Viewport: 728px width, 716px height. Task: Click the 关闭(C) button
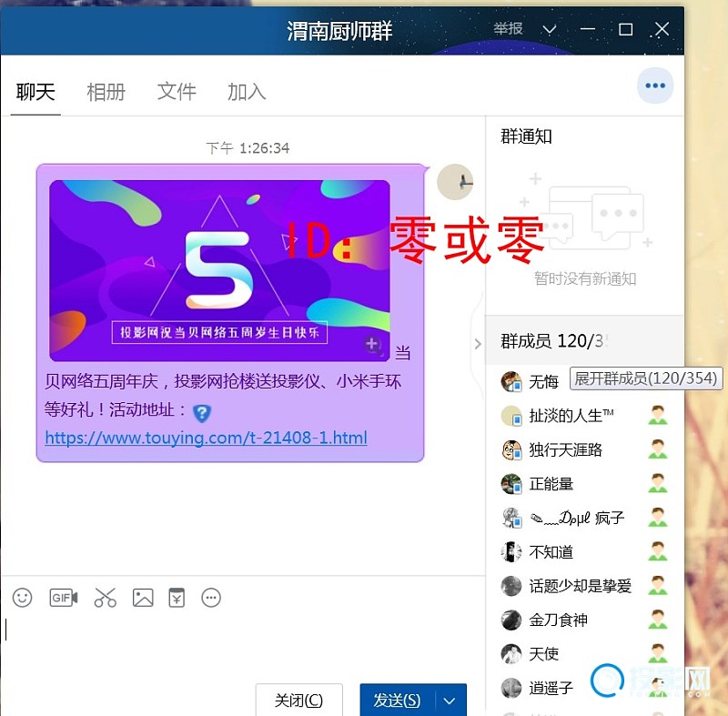pyautogui.click(x=299, y=701)
